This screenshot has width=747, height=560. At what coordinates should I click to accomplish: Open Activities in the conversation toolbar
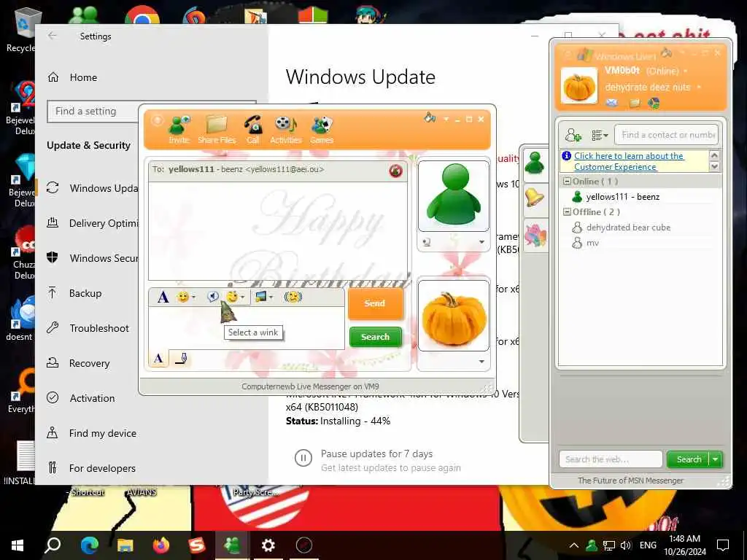[286, 130]
